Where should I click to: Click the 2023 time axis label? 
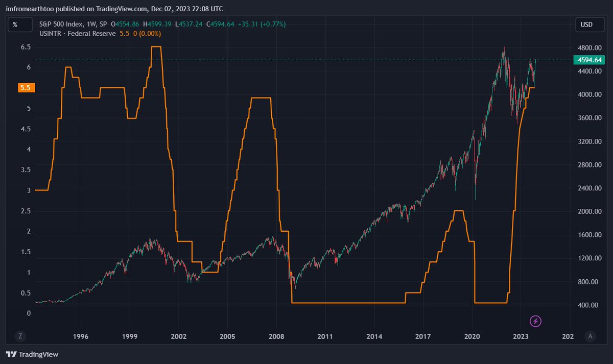tap(521, 336)
